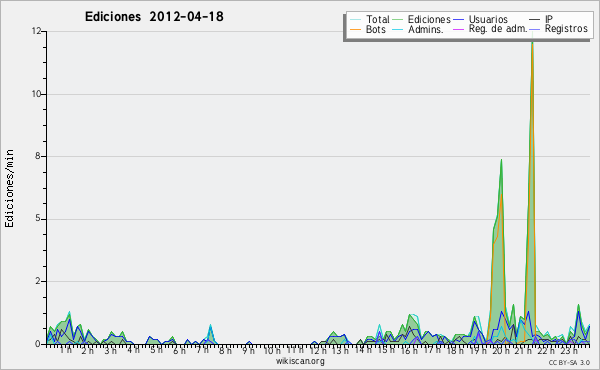Viewport: 600px width, 370px height.
Task: Click the 23 h axis label
Action: pos(569,350)
